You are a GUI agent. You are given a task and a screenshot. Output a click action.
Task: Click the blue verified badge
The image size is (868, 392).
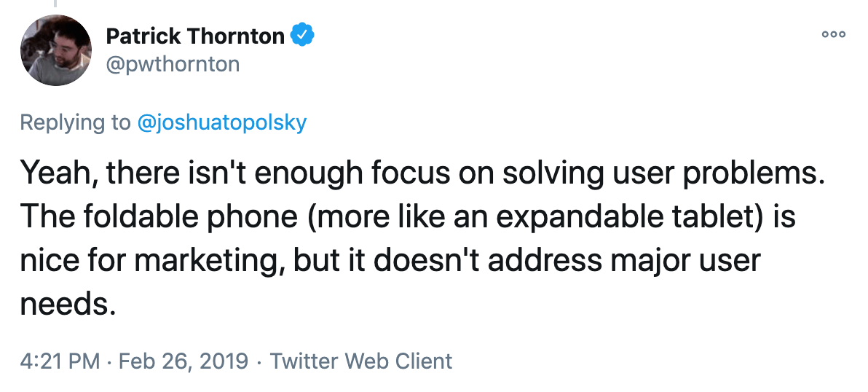point(302,34)
